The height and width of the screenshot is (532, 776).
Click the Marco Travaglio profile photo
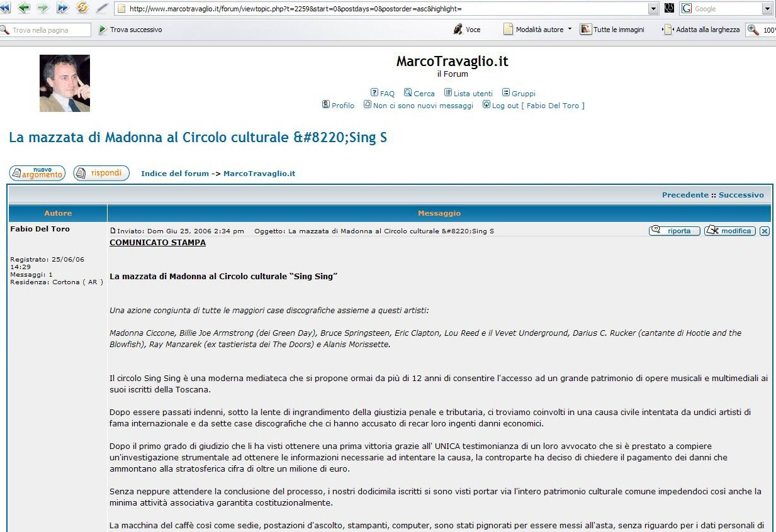65,83
